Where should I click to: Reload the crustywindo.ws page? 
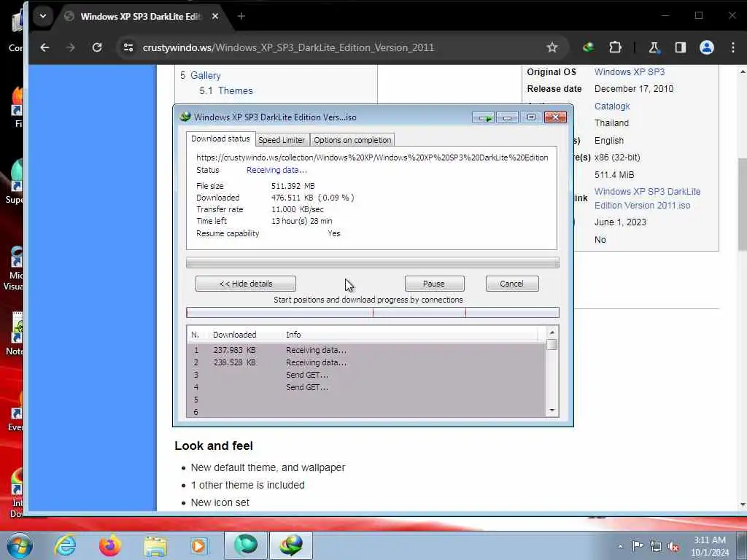tap(97, 47)
